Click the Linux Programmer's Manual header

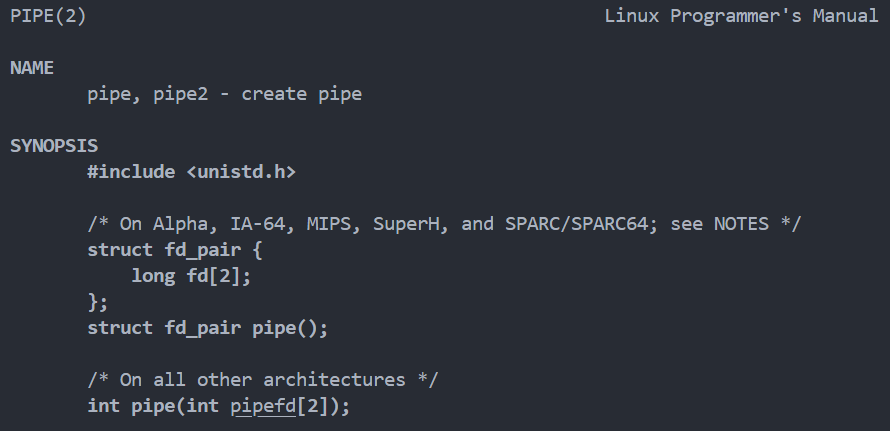[x=741, y=16]
